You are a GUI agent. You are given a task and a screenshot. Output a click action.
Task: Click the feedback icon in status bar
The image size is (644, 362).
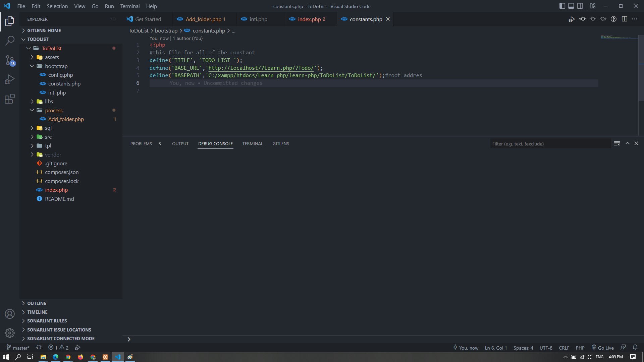623,348
